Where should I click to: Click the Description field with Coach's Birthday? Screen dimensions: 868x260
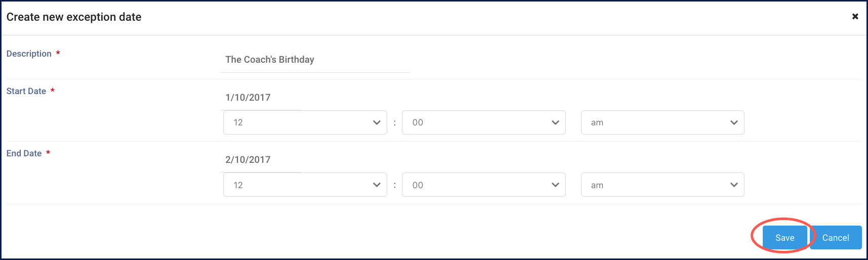[314, 60]
